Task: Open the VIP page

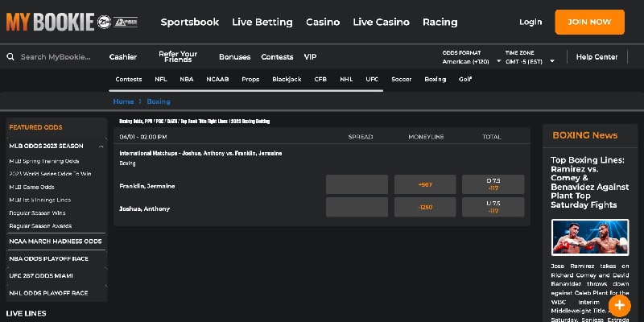Action: pyautogui.click(x=310, y=57)
